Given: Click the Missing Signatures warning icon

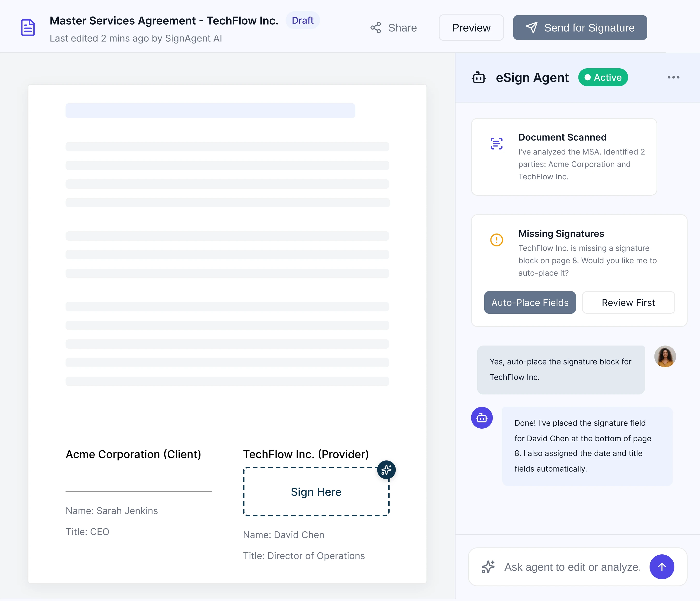Looking at the screenshot, I should pos(496,240).
